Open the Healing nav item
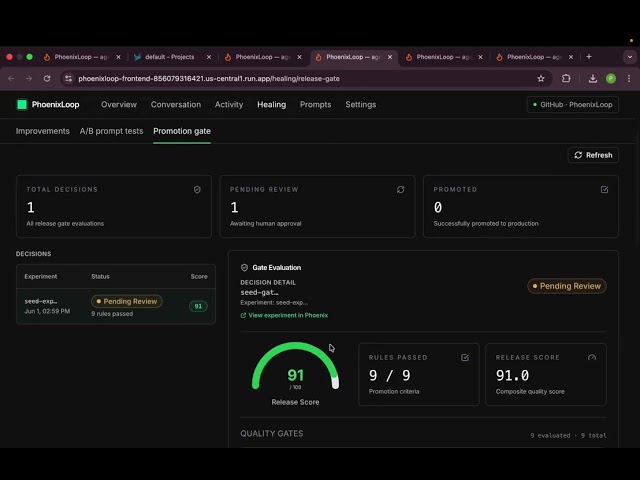 [271, 104]
